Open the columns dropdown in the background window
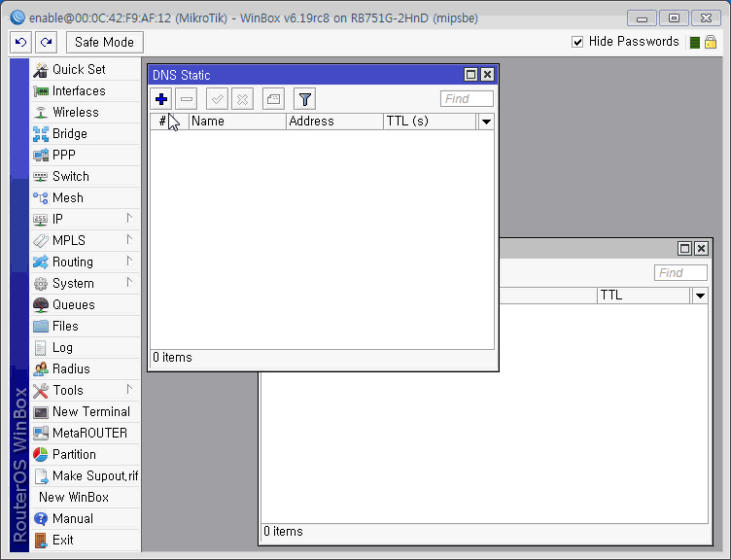Viewport: 731px width, 560px height. tap(700, 296)
